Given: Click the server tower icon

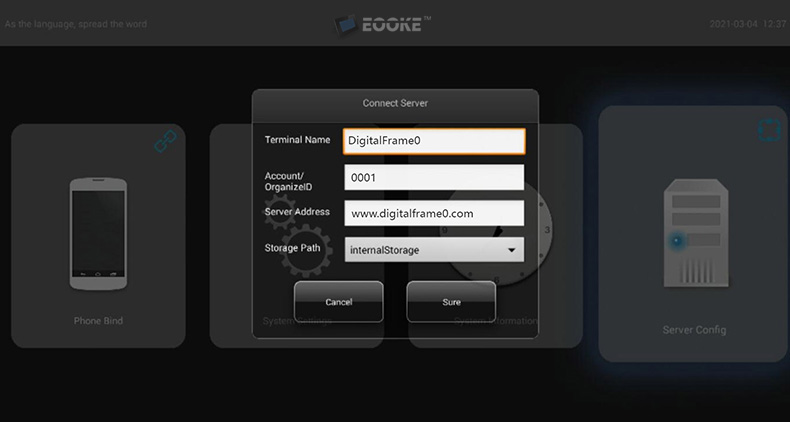Looking at the screenshot, I should coord(696,233).
